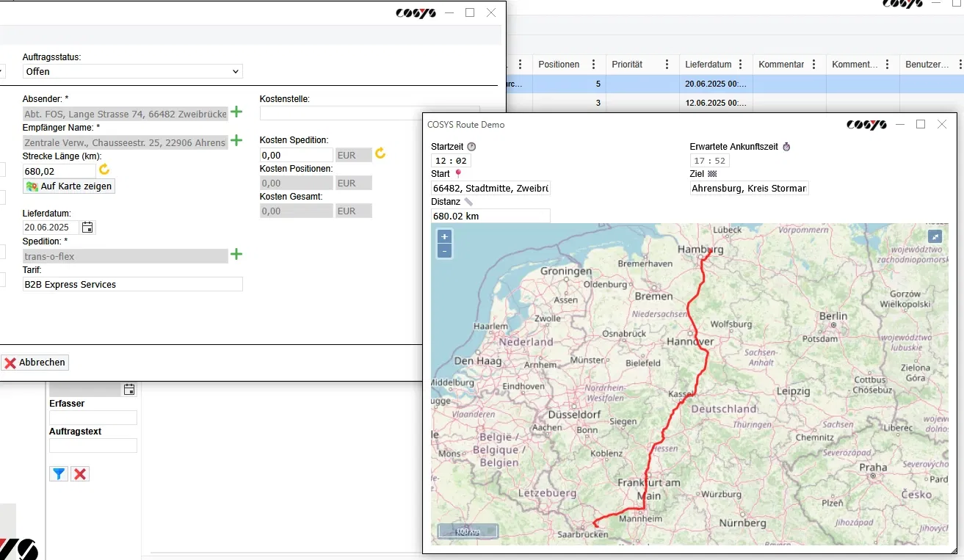Cancel the order form with Abbrechen
Image resolution: width=964 pixels, height=560 pixels.
coord(35,363)
